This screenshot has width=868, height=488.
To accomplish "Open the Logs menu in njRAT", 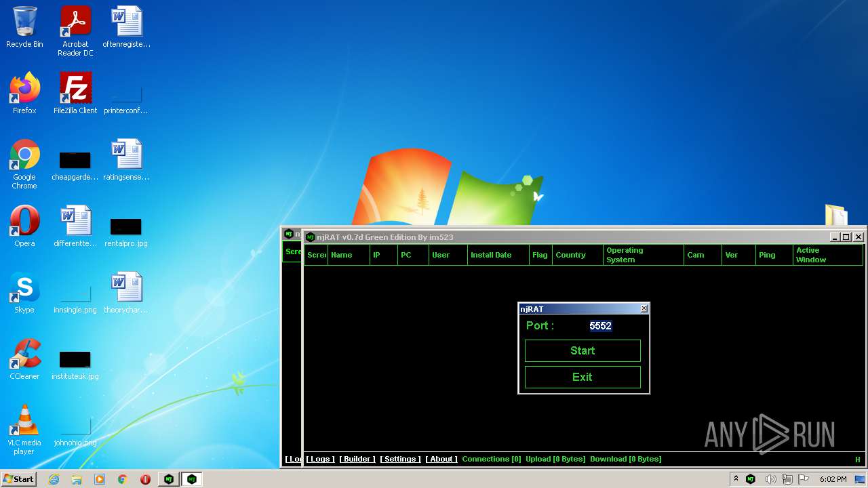I will click(x=319, y=459).
